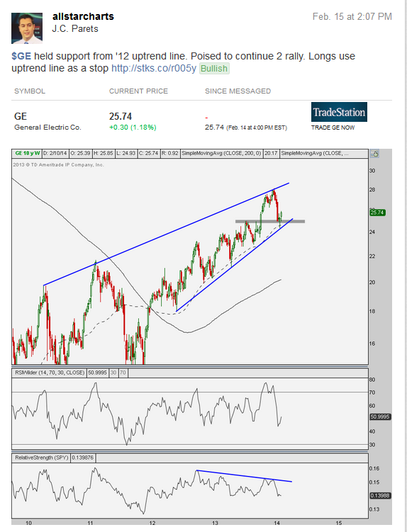This screenshot has width=407, height=532.
Task: Open J.C. Parets profile avatar
Action: pyautogui.click(x=27, y=28)
